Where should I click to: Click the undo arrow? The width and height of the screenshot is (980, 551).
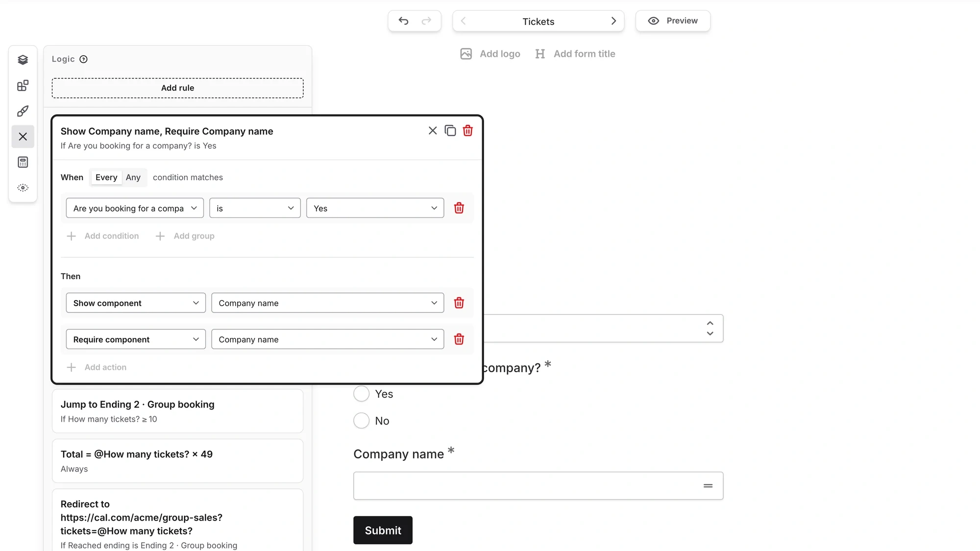[403, 21]
